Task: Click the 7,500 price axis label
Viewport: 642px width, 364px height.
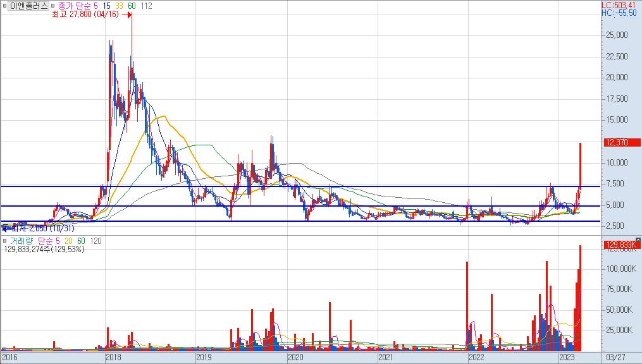Action: [615, 184]
